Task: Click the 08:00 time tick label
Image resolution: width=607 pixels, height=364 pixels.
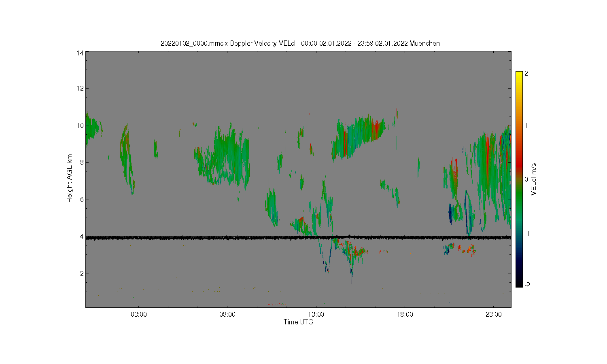Action: [x=227, y=315]
